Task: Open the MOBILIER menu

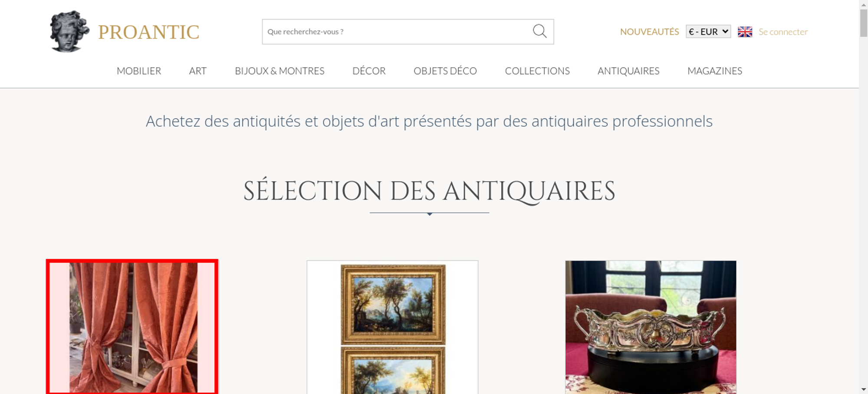Action: [x=139, y=71]
